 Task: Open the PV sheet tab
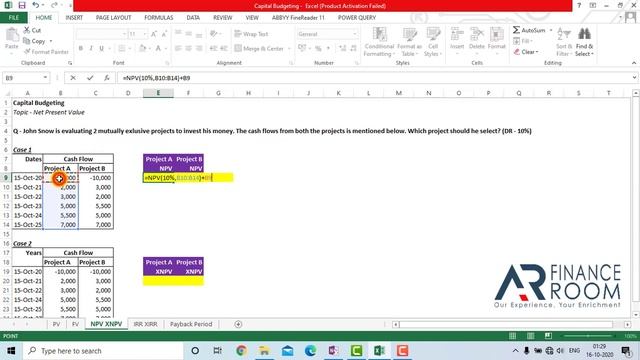click(56, 324)
